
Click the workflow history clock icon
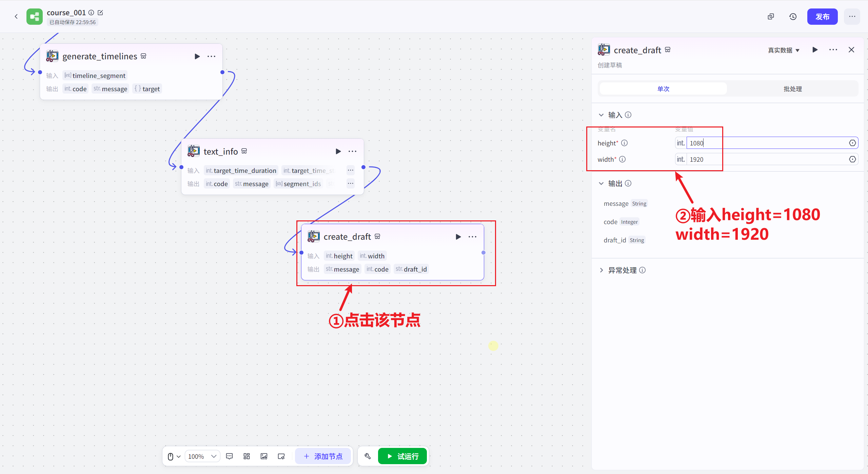(793, 17)
